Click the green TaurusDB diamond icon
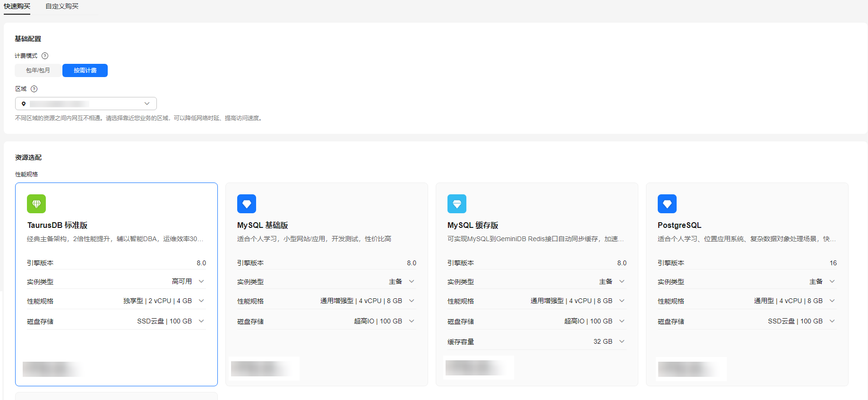The width and height of the screenshot is (868, 400). (x=36, y=204)
